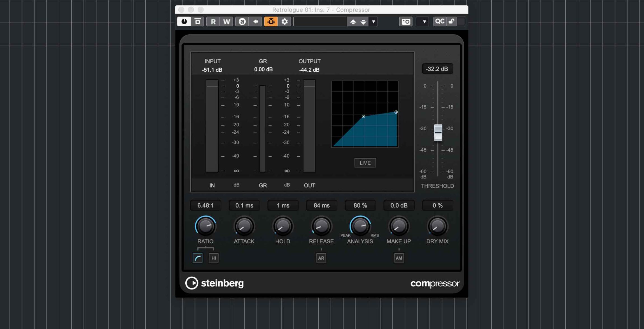644x329 pixels.
Task: Click the threshold point on compression curve
Action: [x=363, y=116]
